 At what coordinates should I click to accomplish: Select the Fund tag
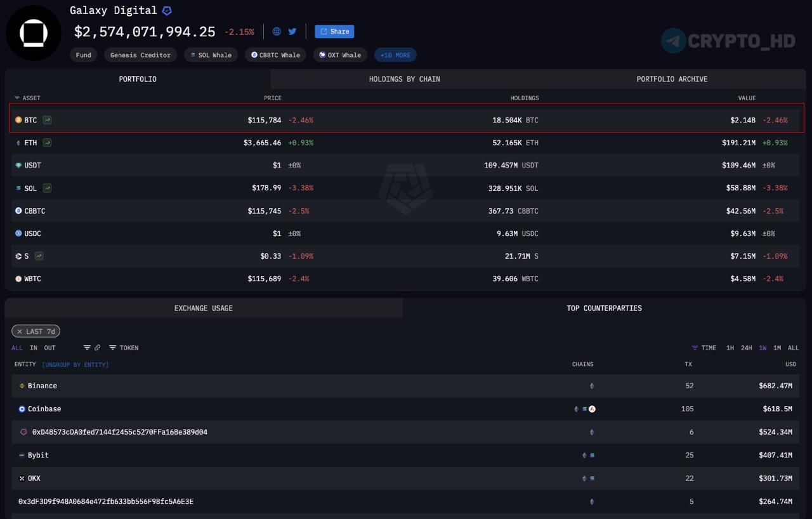pyautogui.click(x=83, y=55)
